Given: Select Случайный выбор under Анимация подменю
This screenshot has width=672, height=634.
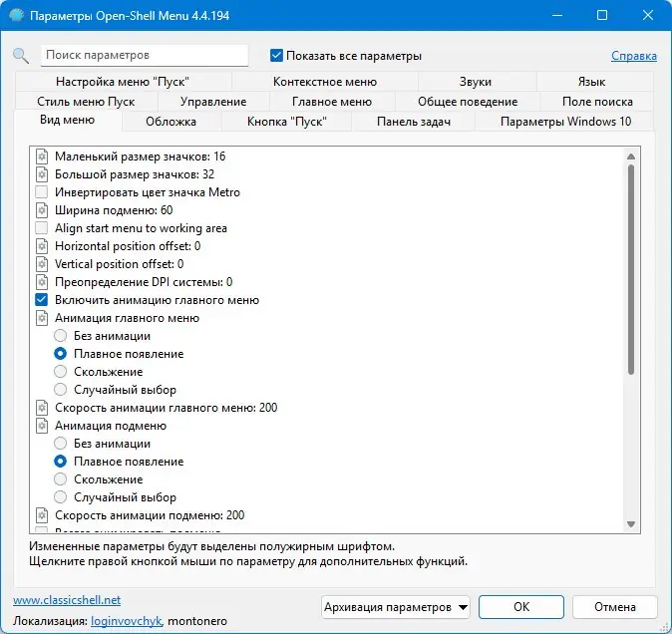Looking at the screenshot, I should [x=61, y=497].
